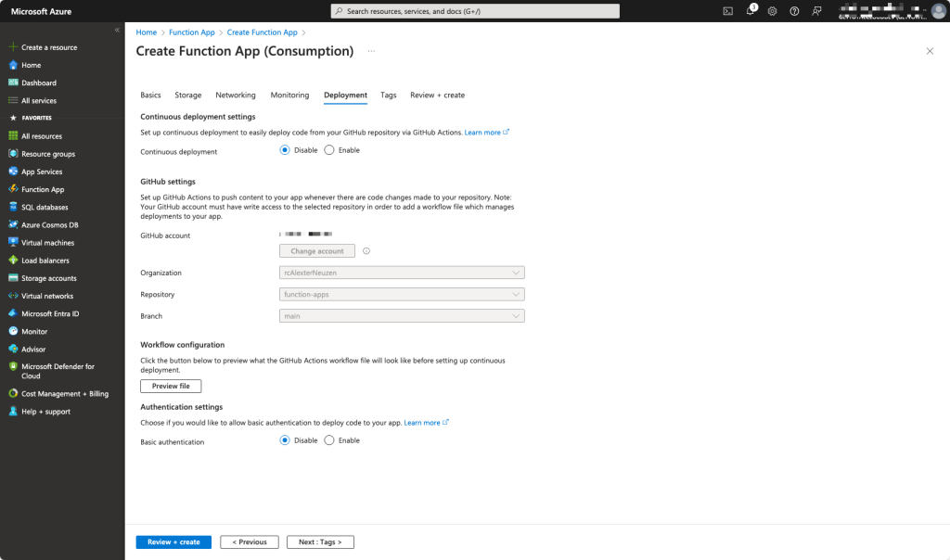Click the Virtual machines icon

tap(13, 242)
